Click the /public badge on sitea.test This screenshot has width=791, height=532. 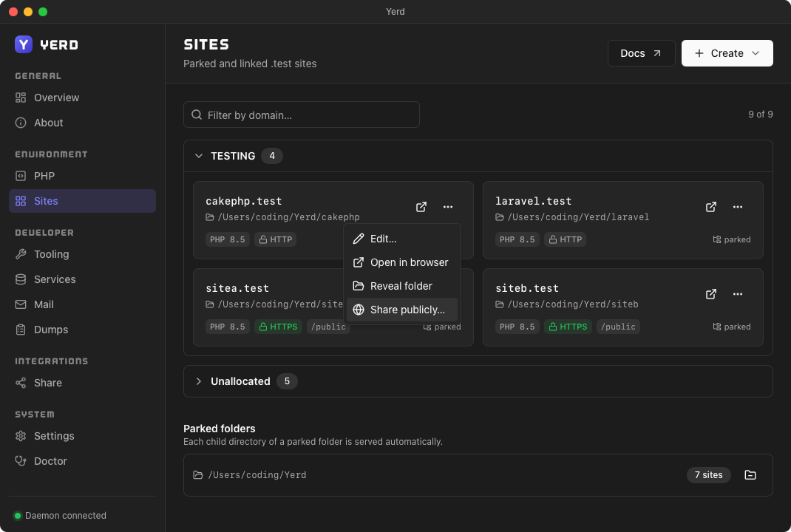point(328,327)
